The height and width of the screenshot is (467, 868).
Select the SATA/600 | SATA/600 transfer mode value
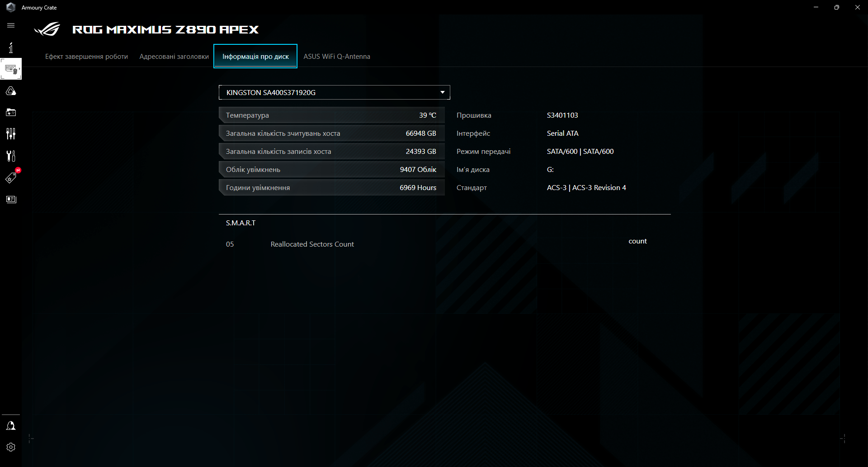pos(580,152)
